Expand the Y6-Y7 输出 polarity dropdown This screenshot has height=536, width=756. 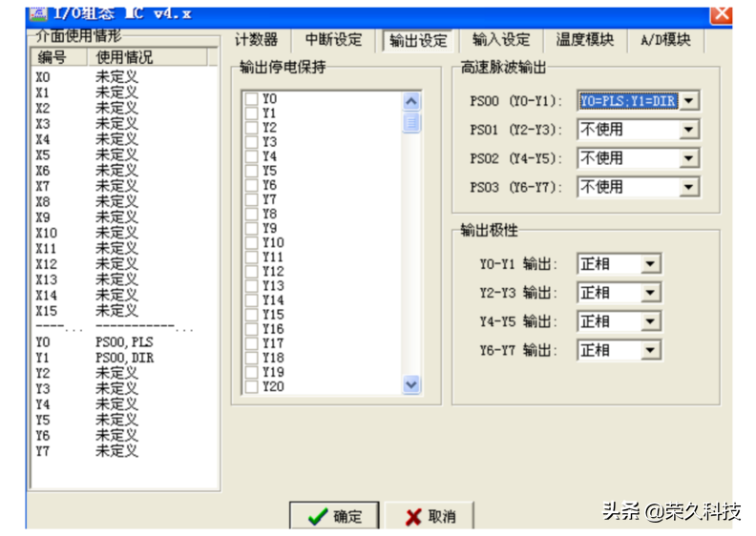pyautogui.click(x=651, y=351)
